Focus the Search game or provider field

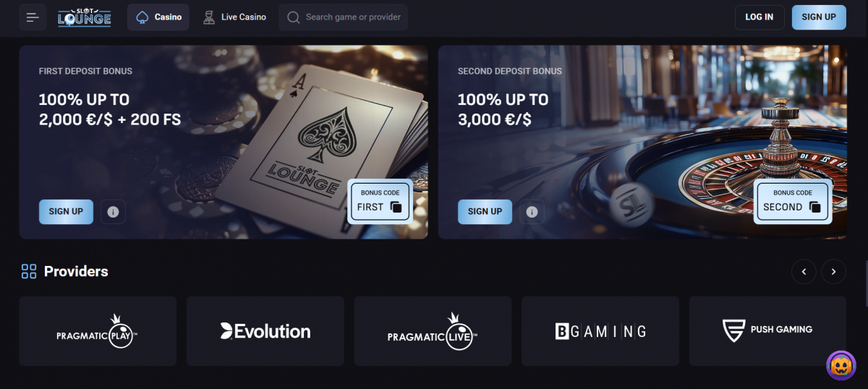344,17
